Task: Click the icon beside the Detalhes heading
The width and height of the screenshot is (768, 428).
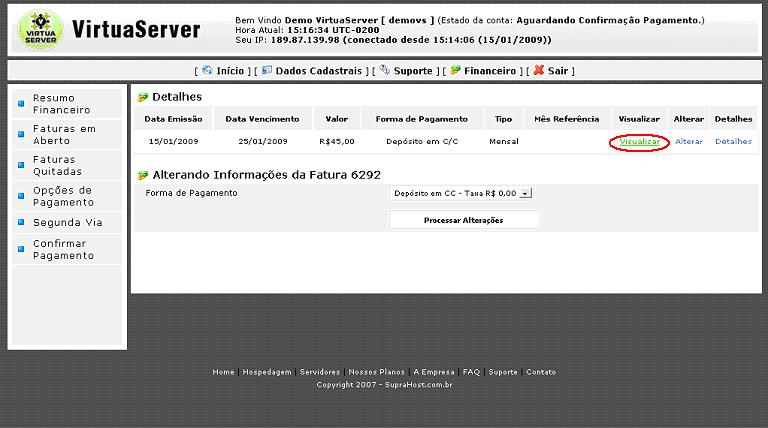Action: tap(143, 97)
